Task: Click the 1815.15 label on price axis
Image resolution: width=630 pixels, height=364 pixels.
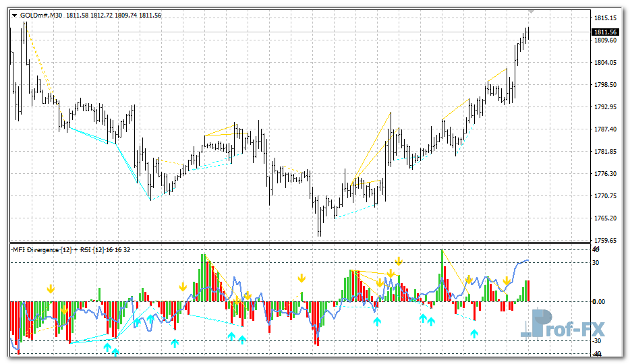Action: (x=605, y=18)
